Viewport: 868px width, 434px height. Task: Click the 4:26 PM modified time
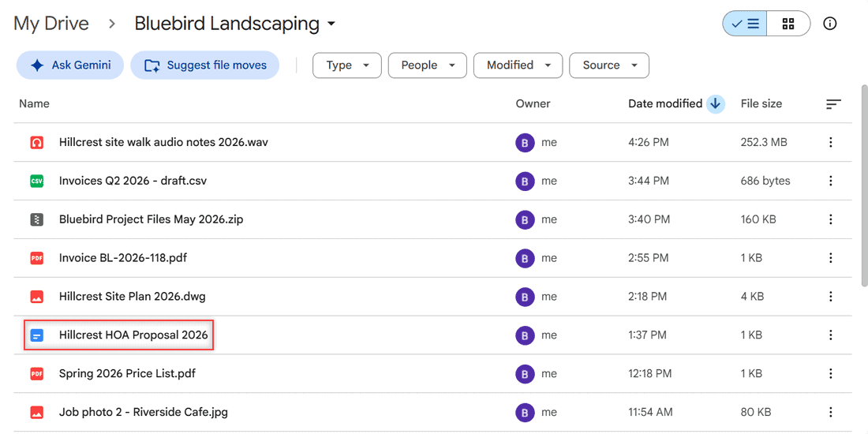pyautogui.click(x=648, y=142)
